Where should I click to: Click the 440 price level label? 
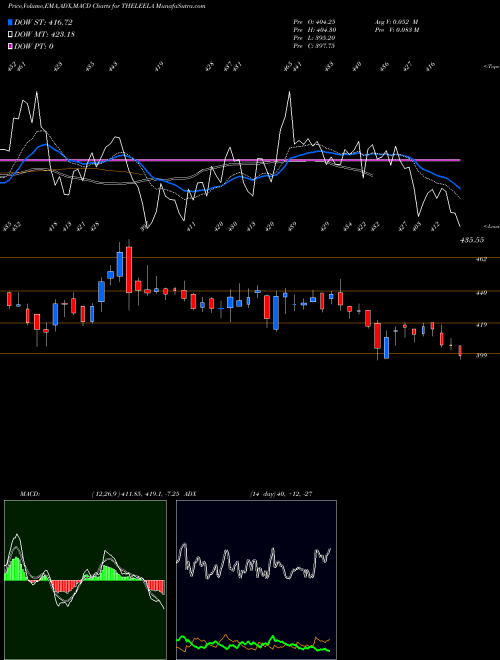pyautogui.click(x=481, y=293)
